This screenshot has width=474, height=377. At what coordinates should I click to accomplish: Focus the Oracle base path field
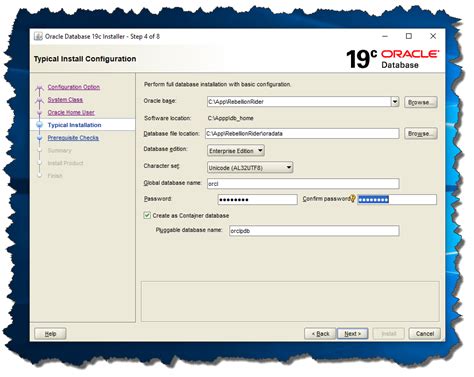pyautogui.click(x=299, y=102)
